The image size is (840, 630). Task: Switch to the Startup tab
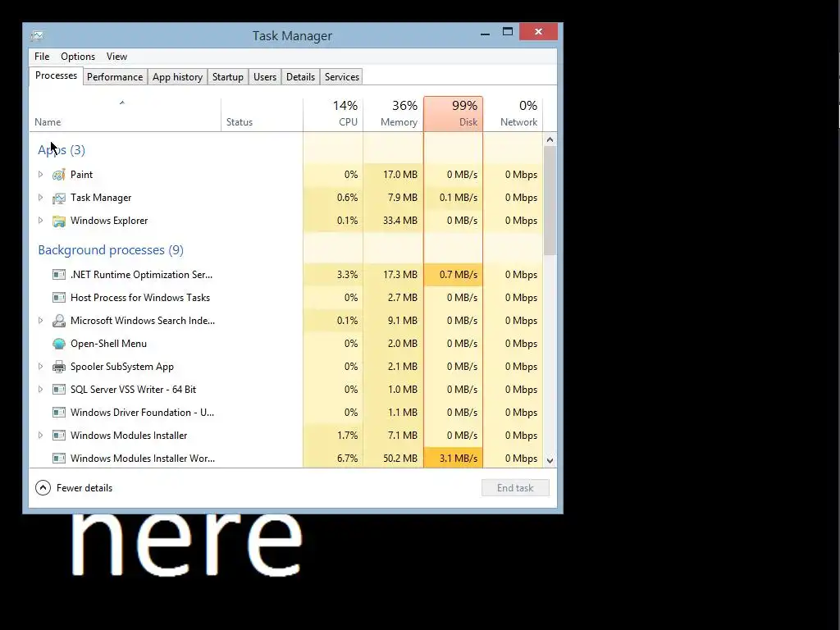pyautogui.click(x=228, y=77)
